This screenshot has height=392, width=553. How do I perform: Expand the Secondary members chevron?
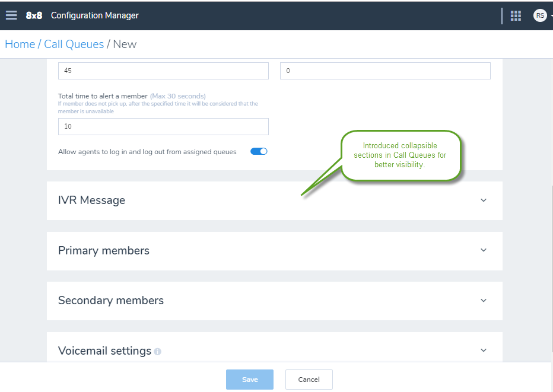(484, 300)
